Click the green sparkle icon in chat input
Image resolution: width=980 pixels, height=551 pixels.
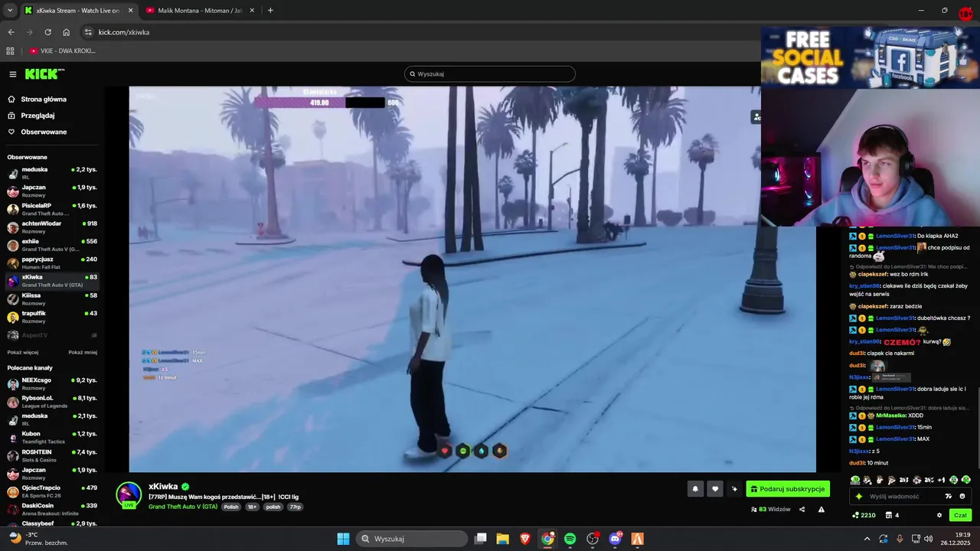click(858, 496)
